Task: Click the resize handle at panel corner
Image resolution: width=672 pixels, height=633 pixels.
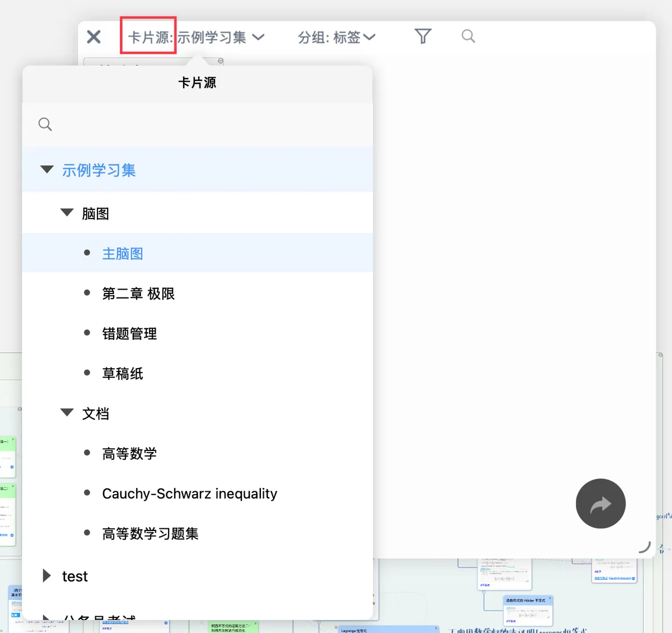Action: 645,547
